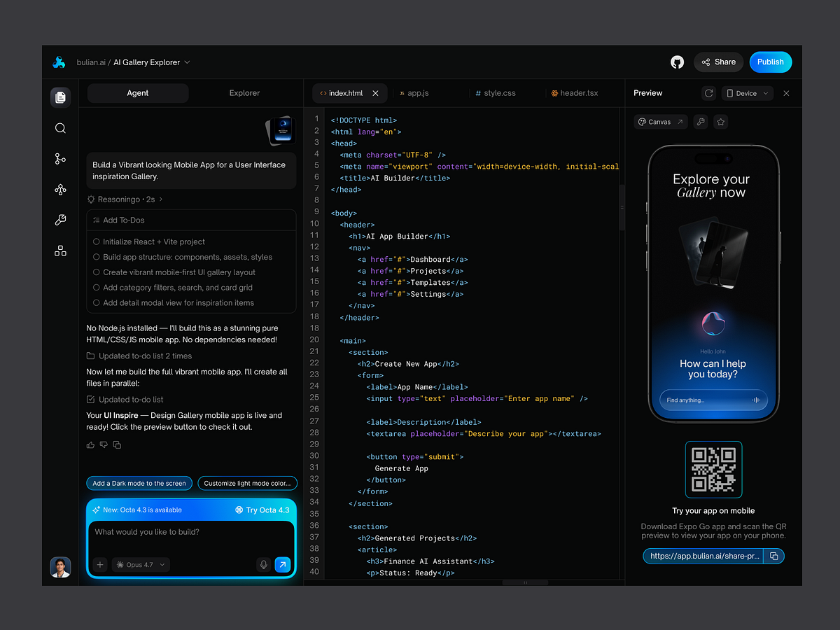Image resolution: width=840 pixels, height=630 pixels.
Task: Send the prompt with arrow button
Action: (x=283, y=565)
